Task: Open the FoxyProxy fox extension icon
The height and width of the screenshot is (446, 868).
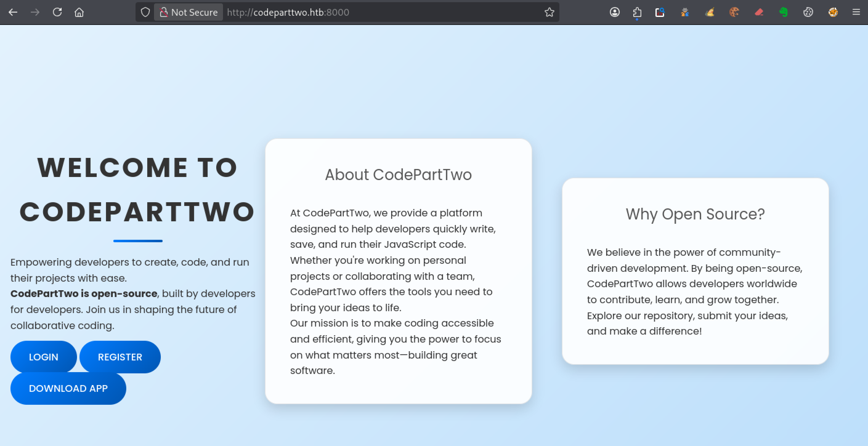Action: point(833,12)
